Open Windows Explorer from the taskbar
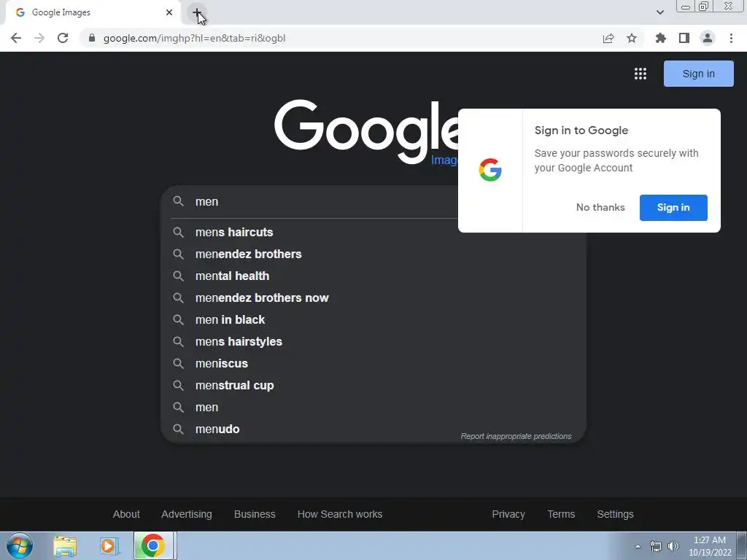The image size is (747, 560). point(65,546)
